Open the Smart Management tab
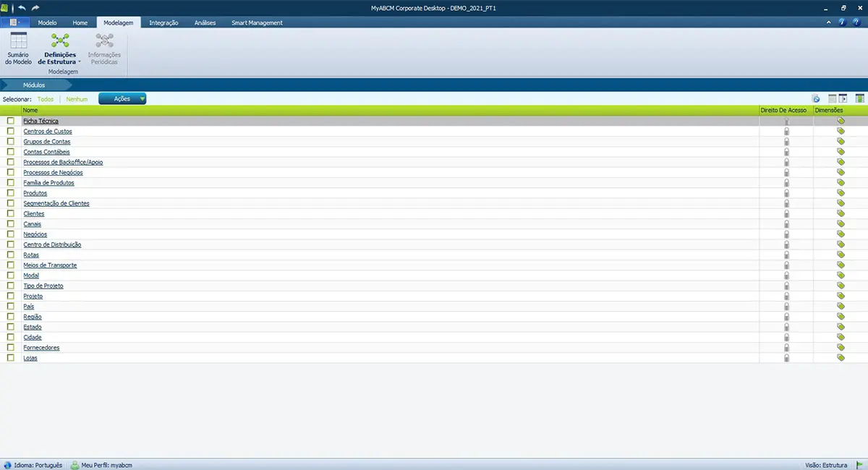The image size is (868, 470). 257,22
